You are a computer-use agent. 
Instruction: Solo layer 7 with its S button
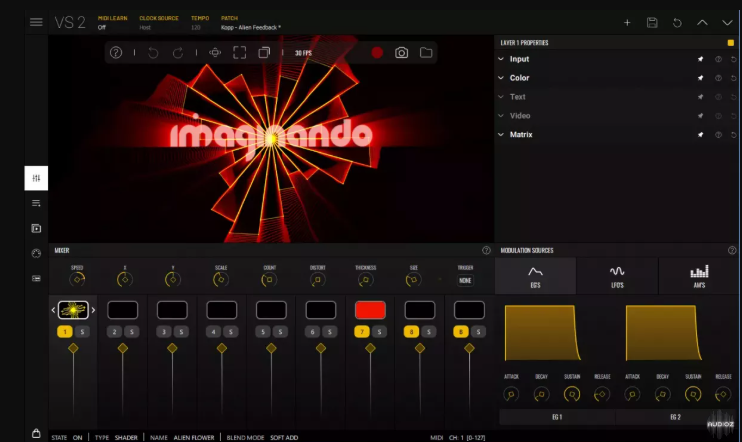(x=380, y=331)
